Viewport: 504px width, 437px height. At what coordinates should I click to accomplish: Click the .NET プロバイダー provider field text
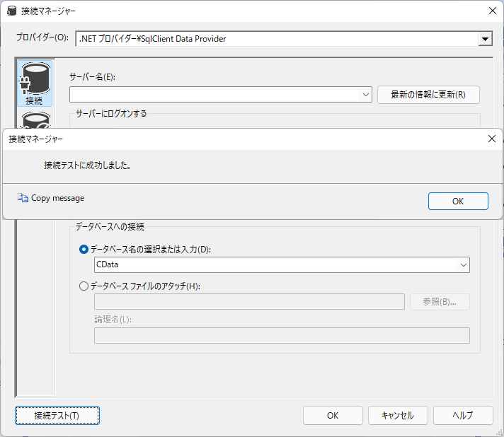tap(152, 39)
